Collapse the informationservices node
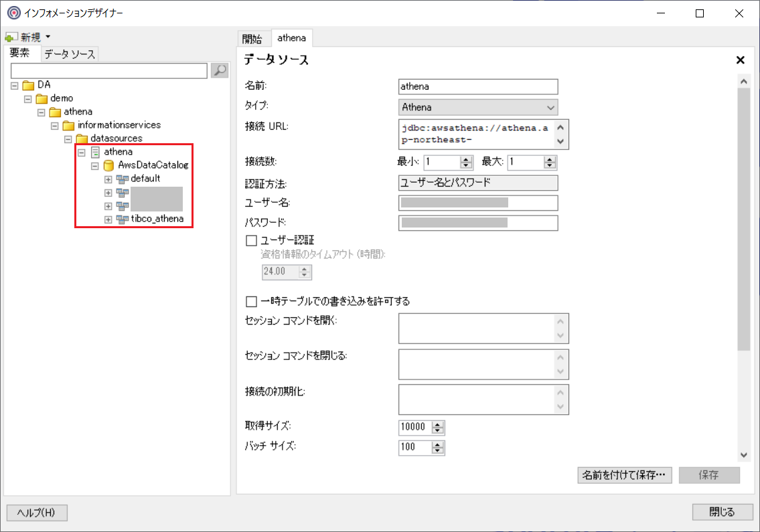This screenshot has height=532, width=760. tap(55, 126)
